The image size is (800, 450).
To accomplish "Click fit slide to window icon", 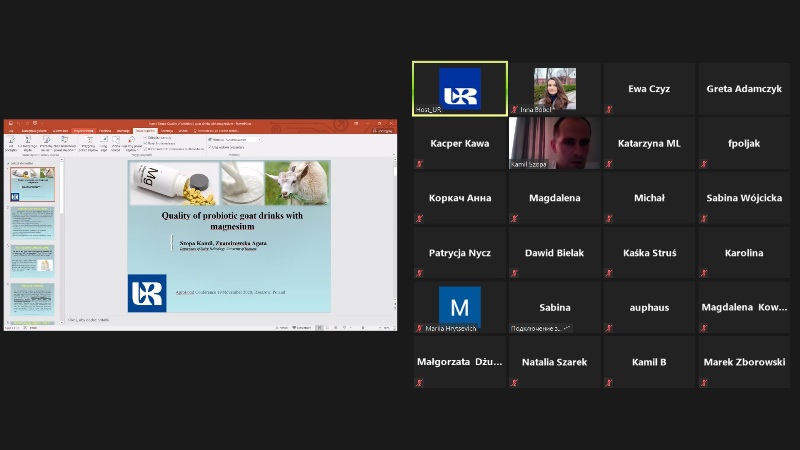I will click(394, 328).
